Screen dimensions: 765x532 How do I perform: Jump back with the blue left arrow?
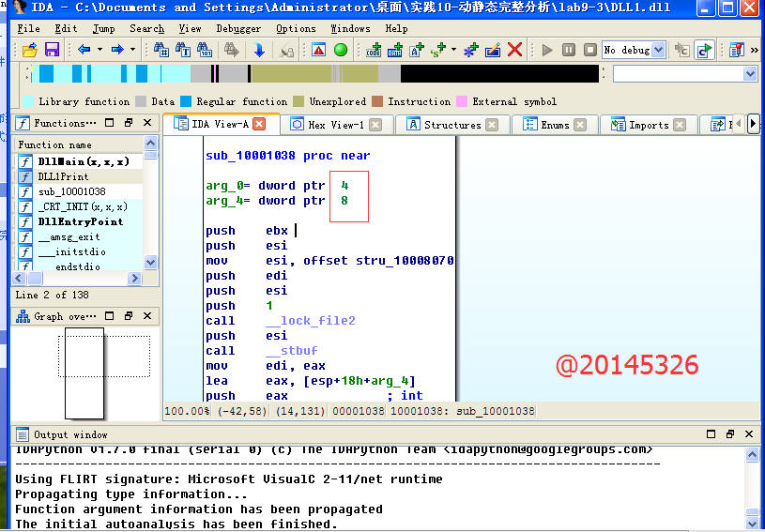(x=84, y=50)
